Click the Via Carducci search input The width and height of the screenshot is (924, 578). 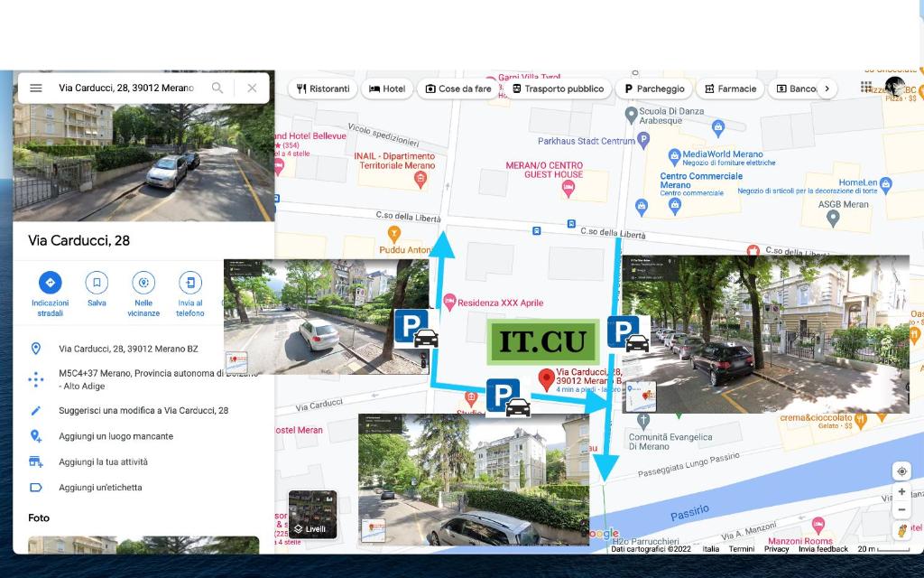126,88
